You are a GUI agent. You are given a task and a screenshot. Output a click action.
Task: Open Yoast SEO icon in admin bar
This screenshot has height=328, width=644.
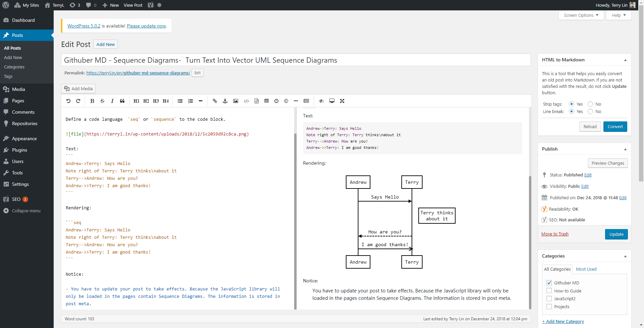pos(151,5)
